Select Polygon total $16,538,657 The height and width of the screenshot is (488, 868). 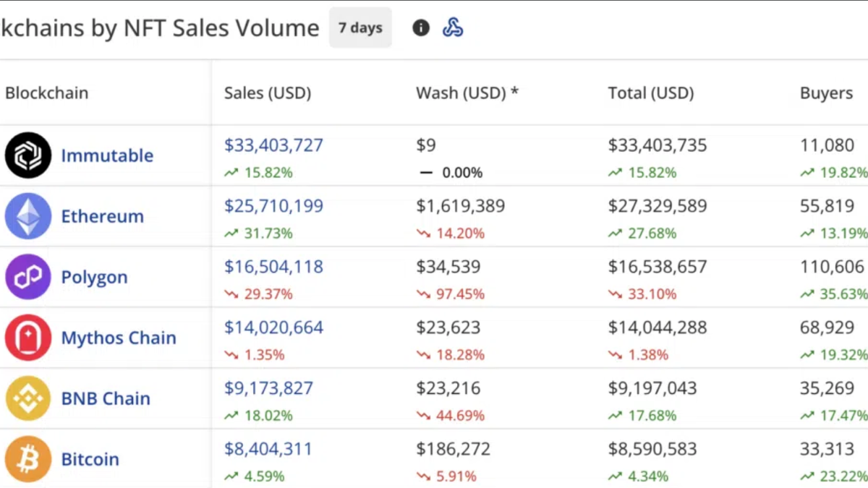pyautogui.click(x=658, y=267)
